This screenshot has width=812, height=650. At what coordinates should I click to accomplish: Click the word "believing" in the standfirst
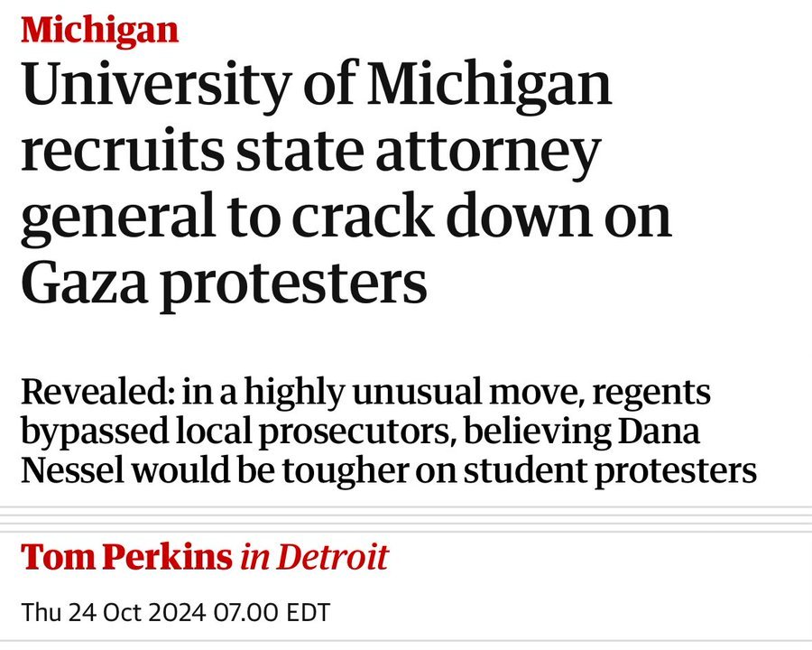(538, 432)
